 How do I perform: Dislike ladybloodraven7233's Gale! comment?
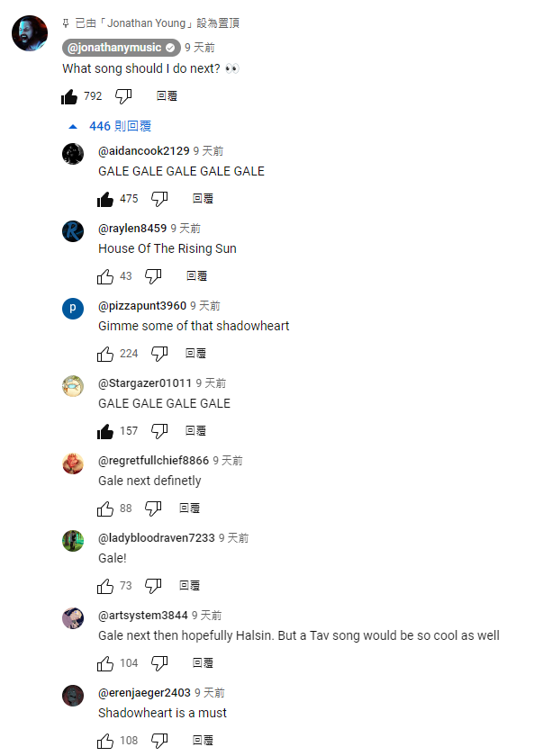click(x=153, y=586)
